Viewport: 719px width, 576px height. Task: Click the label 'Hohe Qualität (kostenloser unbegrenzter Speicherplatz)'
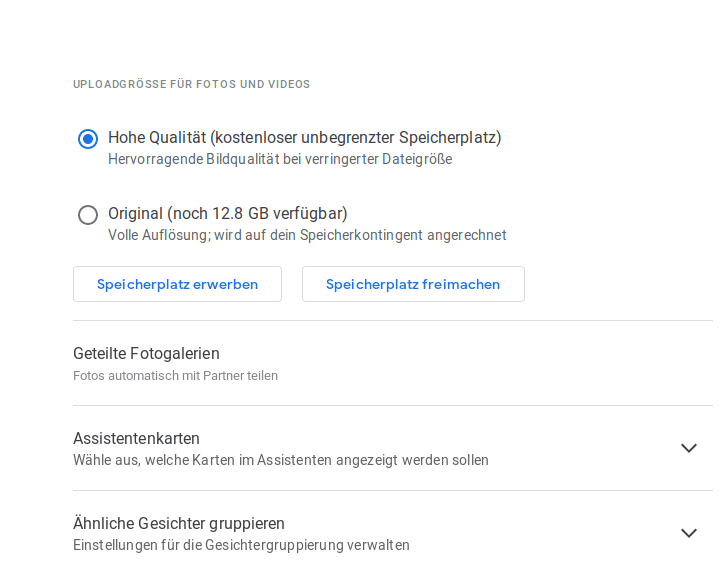point(304,138)
